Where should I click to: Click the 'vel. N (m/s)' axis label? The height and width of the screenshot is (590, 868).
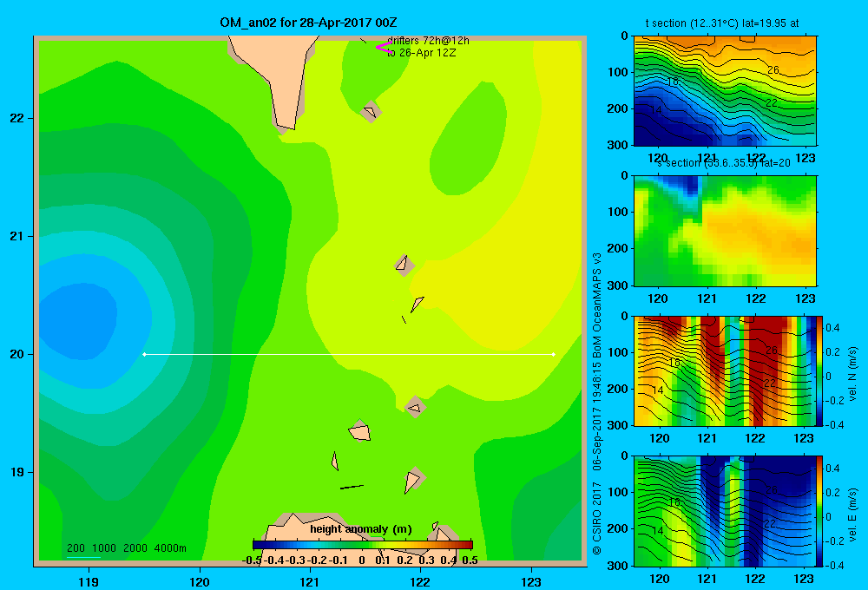tap(853, 374)
